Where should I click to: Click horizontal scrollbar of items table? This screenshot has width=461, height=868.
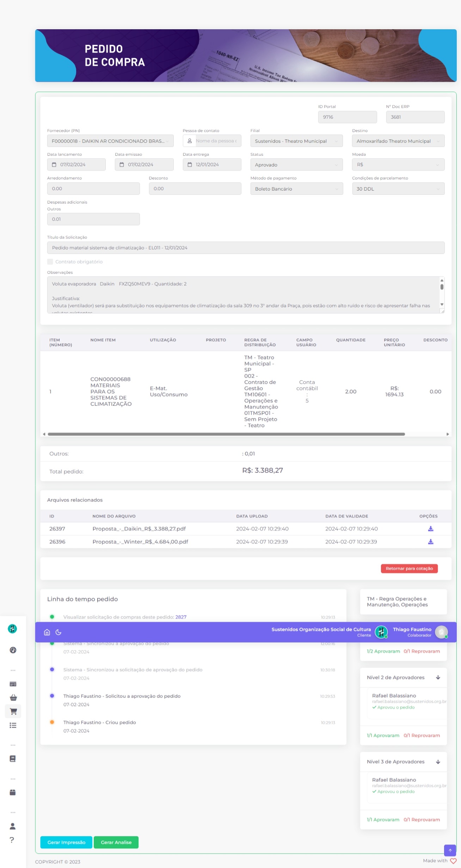226,434
